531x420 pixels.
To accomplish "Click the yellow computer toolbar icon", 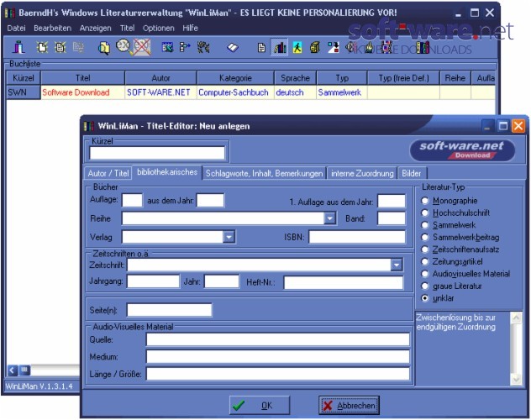I will tap(315, 47).
